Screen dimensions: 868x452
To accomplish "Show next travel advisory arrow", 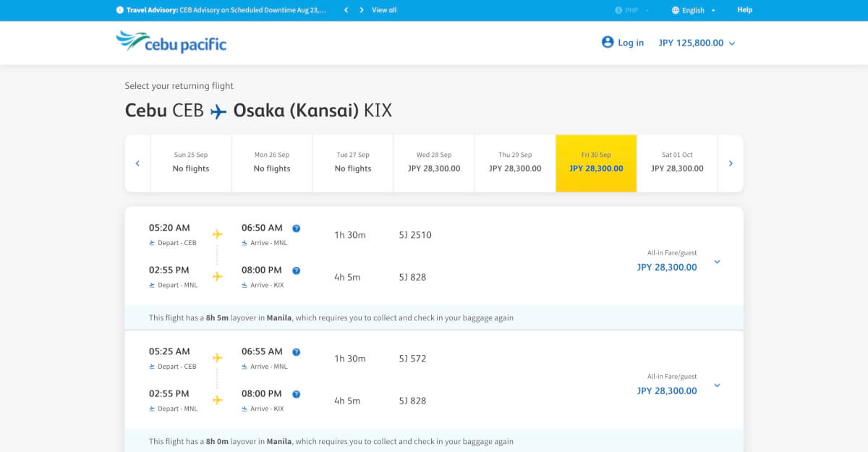I will (361, 10).
